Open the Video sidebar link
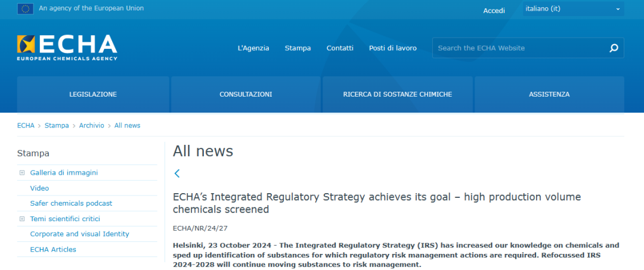 [39, 188]
